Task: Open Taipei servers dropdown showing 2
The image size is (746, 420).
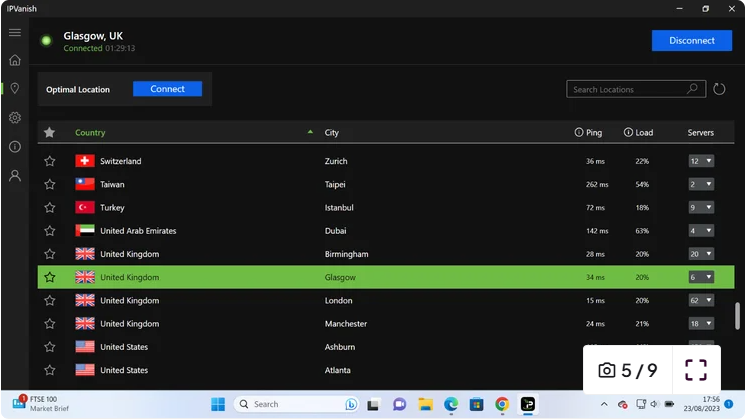Action: 701,184
